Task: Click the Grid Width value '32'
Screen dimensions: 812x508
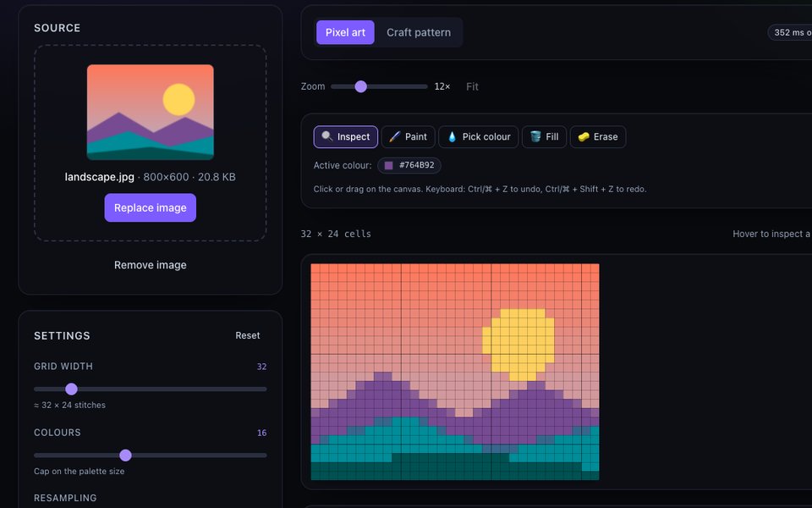Action: click(261, 367)
